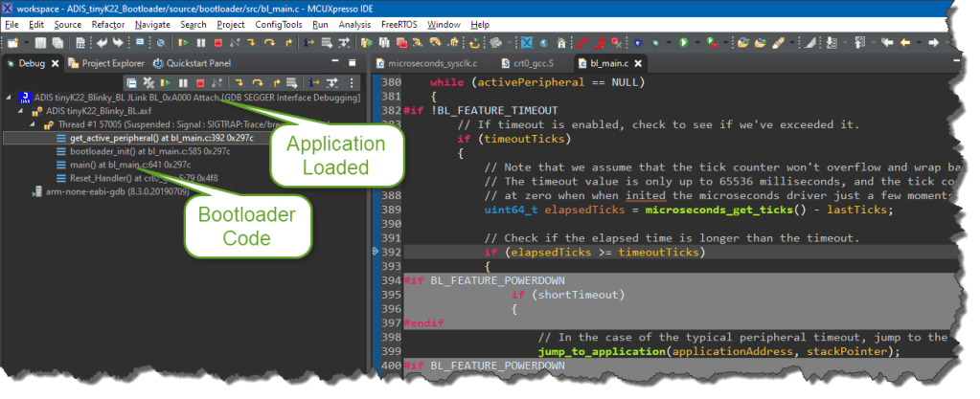Close the Debug view tab

[55, 64]
